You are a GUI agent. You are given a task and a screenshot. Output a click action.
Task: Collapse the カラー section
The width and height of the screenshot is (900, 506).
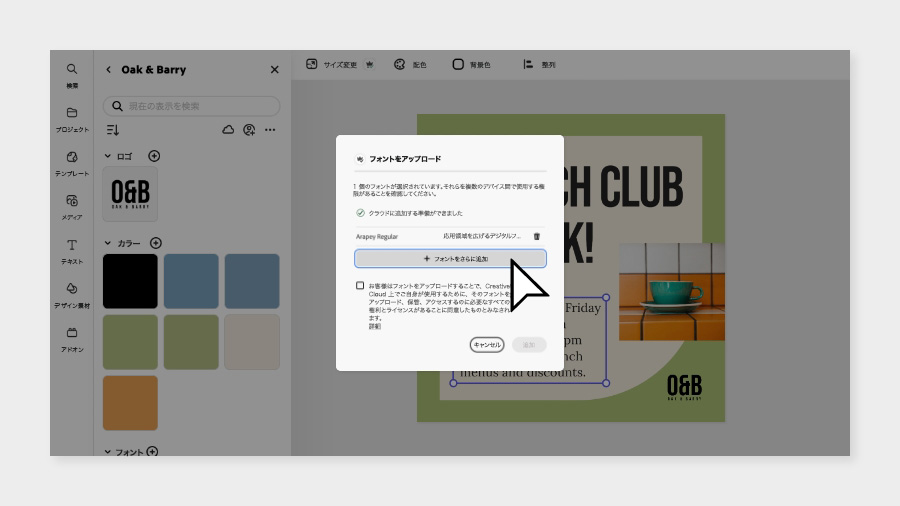107,243
